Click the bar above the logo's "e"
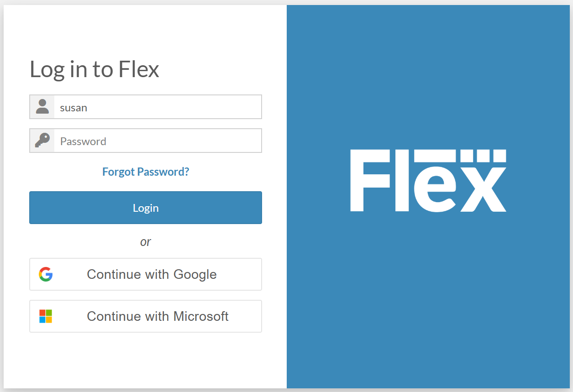The image size is (573, 392). pos(435,156)
